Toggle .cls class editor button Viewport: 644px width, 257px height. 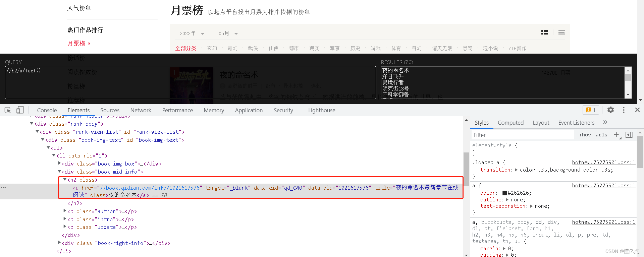coord(601,135)
